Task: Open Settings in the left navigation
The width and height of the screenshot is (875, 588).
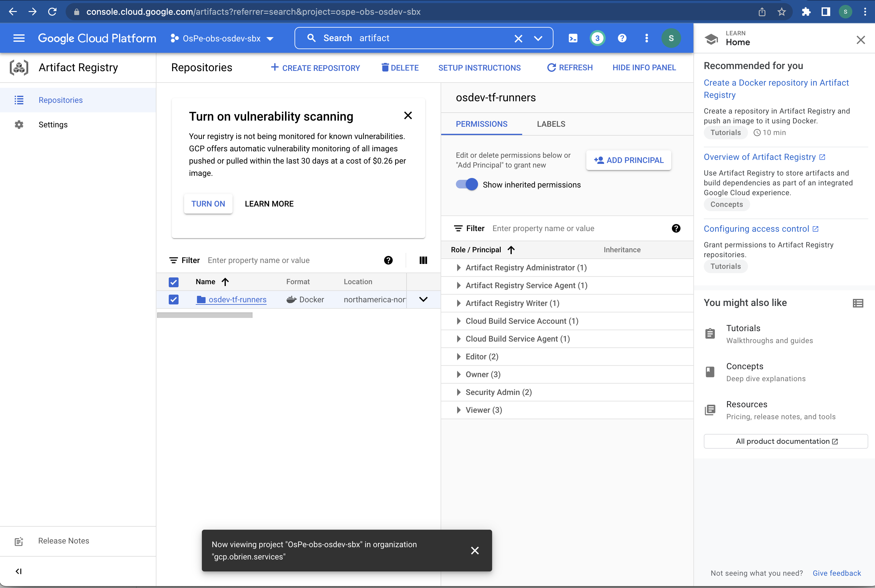Action: click(x=53, y=125)
